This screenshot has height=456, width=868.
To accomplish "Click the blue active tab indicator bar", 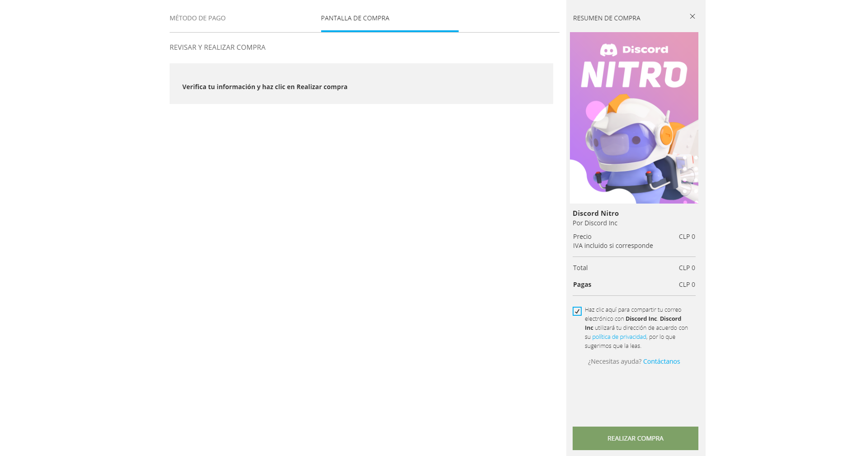I will pos(389,32).
